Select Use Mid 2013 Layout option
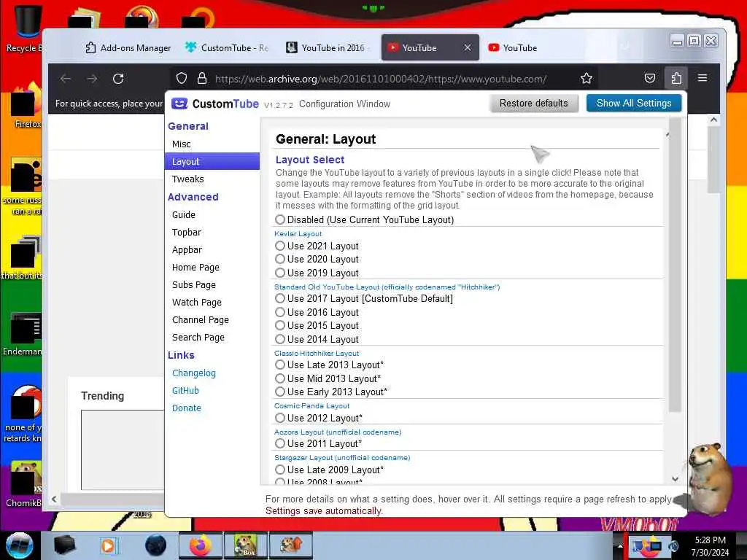 [x=280, y=378]
